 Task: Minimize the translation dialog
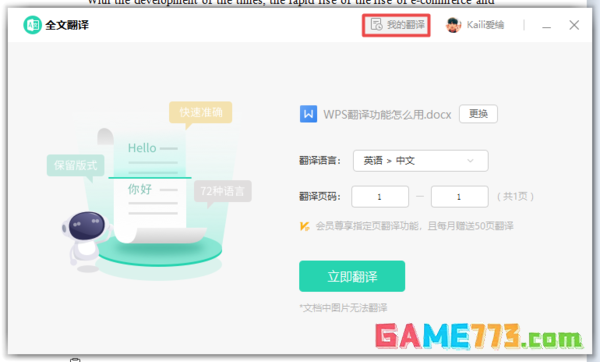[x=546, y=26]
